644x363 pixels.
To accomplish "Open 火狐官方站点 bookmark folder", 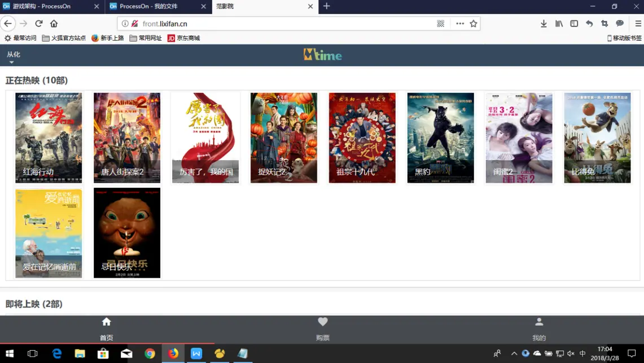I will pyautogui.click(x=64, y=38).
